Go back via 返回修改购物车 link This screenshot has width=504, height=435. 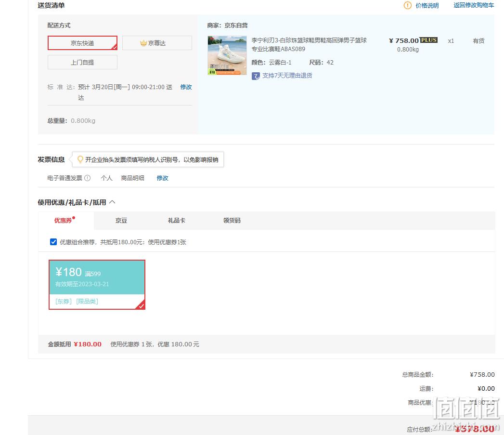tap(474, 5)
